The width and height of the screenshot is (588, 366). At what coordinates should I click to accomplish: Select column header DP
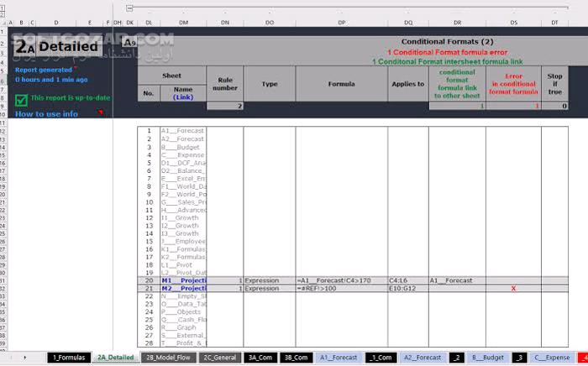click(x=341, y=23)
